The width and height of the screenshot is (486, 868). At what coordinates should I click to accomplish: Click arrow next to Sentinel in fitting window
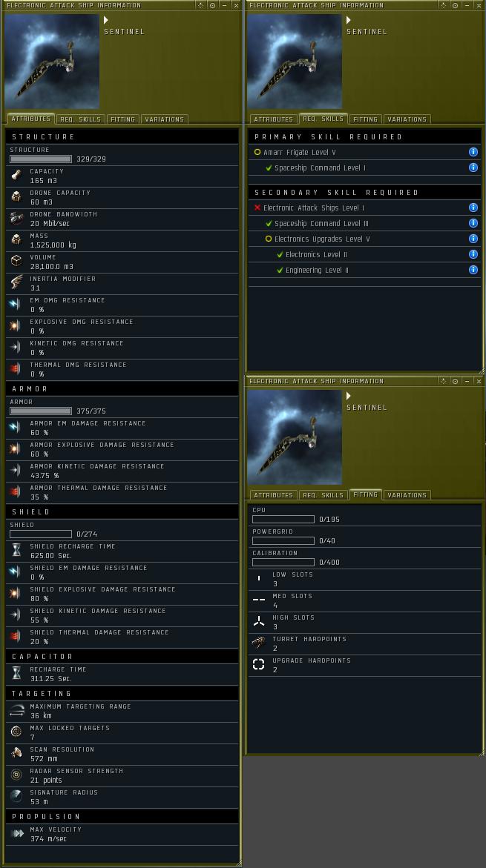click(x=349, y=396)
